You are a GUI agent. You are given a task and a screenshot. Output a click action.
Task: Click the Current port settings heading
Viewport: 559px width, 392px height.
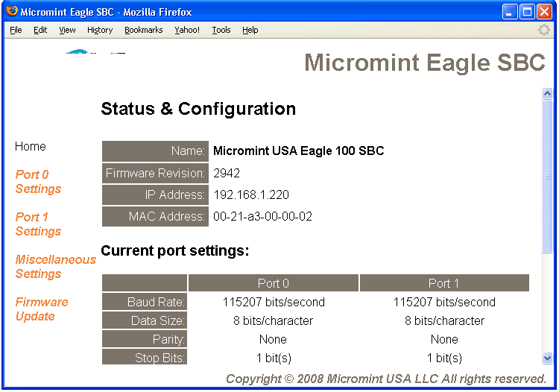coord(174,251)
